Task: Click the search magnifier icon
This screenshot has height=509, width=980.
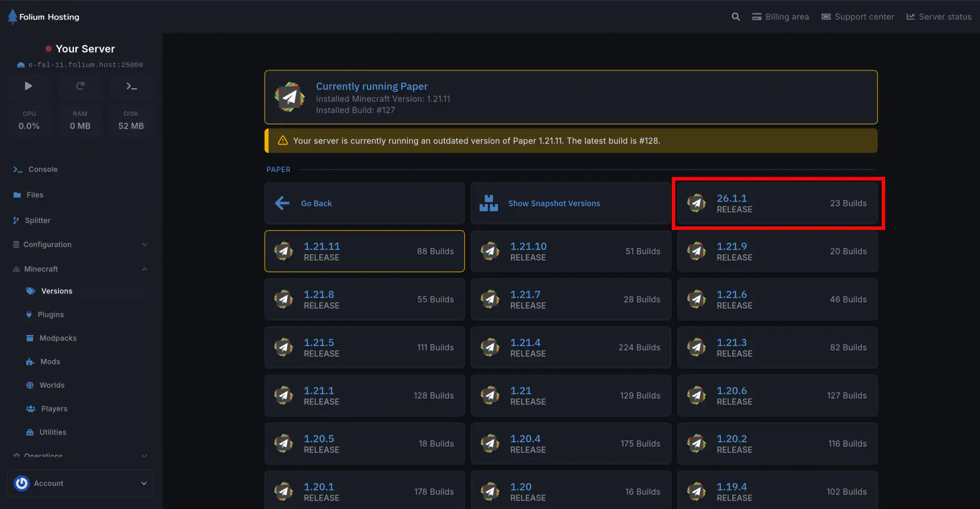Action: click(x=736, y=17)
